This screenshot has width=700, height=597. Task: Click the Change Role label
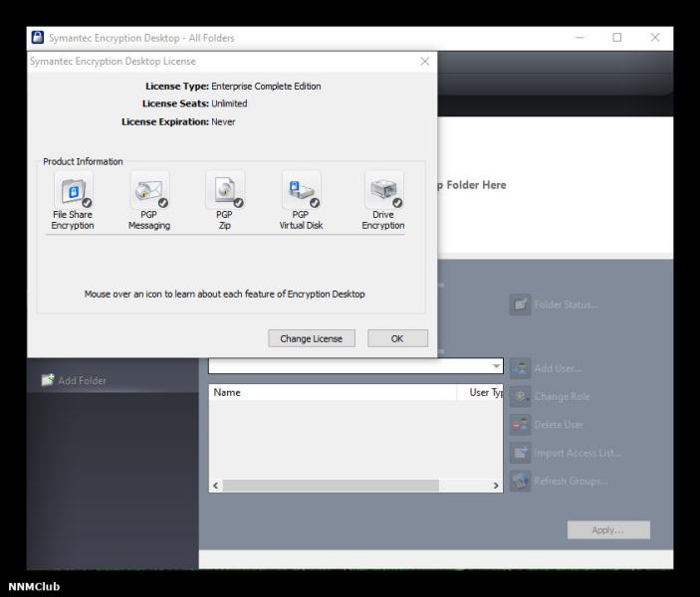(562, 397)
